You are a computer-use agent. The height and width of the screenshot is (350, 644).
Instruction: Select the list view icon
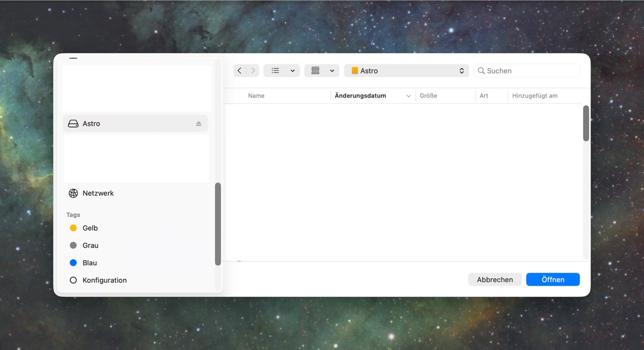[x=275, y=71]
